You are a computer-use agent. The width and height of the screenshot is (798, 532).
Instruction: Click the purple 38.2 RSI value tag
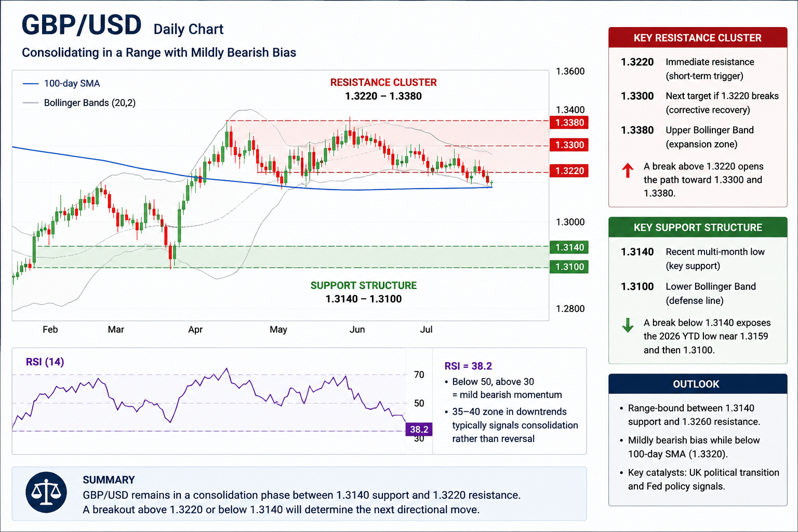point(419,429)
